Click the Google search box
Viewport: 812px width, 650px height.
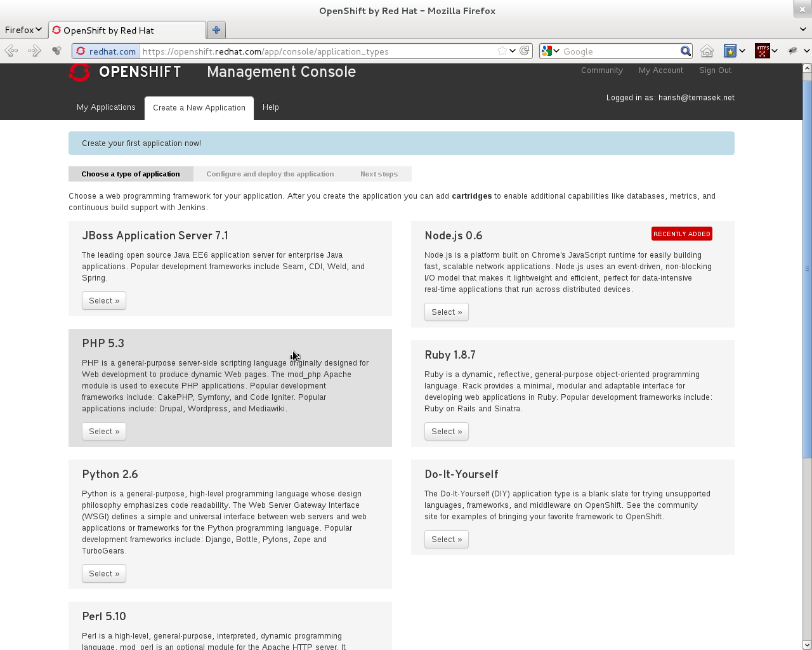[x=620, y=51]
